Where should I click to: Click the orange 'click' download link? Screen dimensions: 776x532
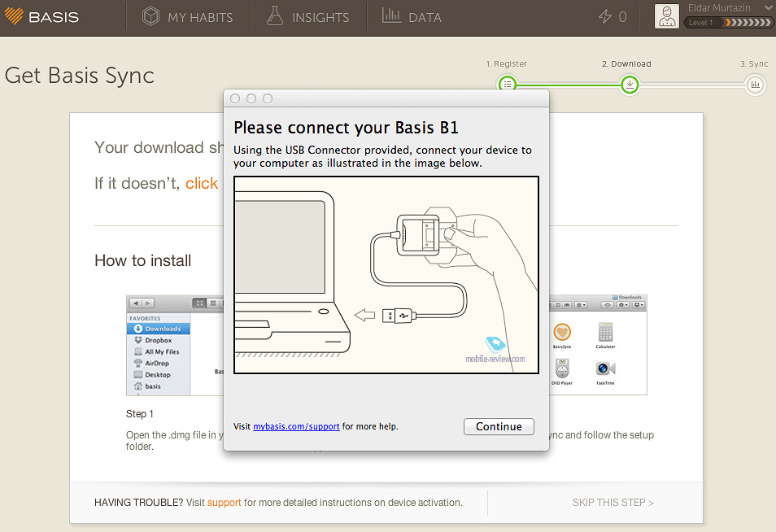coord(202,184)
